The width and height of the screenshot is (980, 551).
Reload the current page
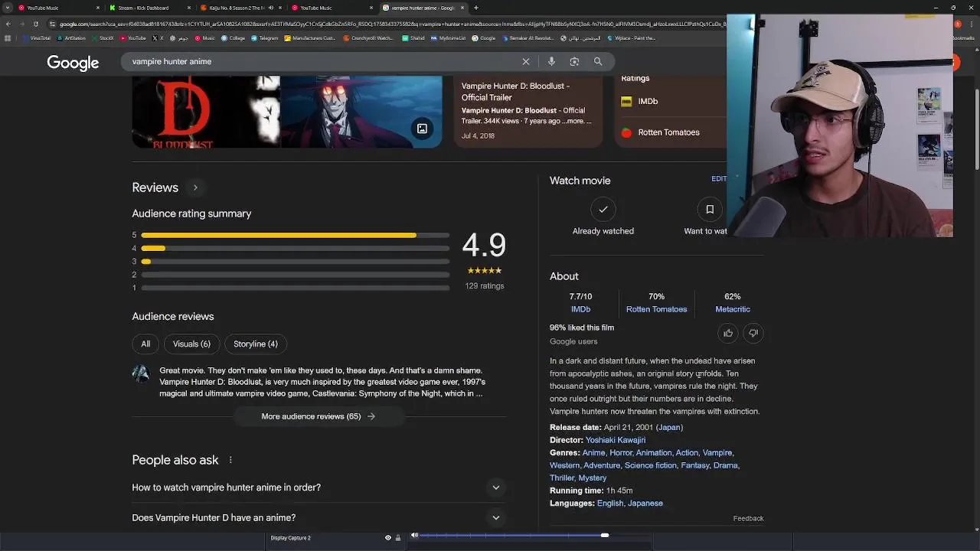click(x=35, y=24)
